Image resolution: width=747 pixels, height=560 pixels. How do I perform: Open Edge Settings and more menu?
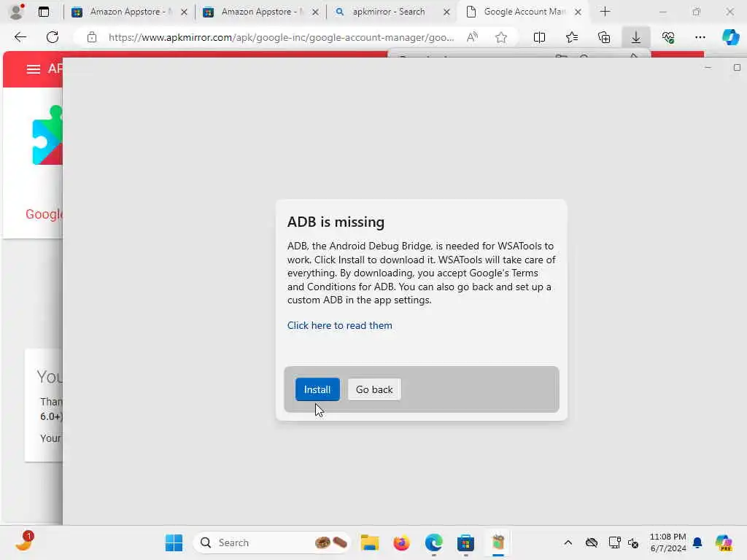[x=700, y=37]
